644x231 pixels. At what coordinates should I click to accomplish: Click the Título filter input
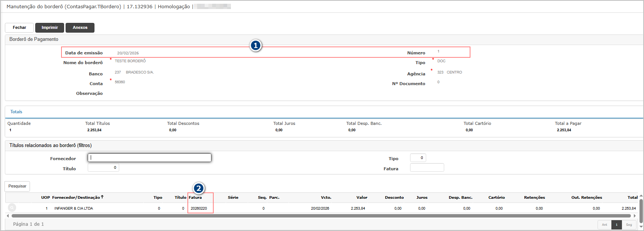click(x=103, y=168)
